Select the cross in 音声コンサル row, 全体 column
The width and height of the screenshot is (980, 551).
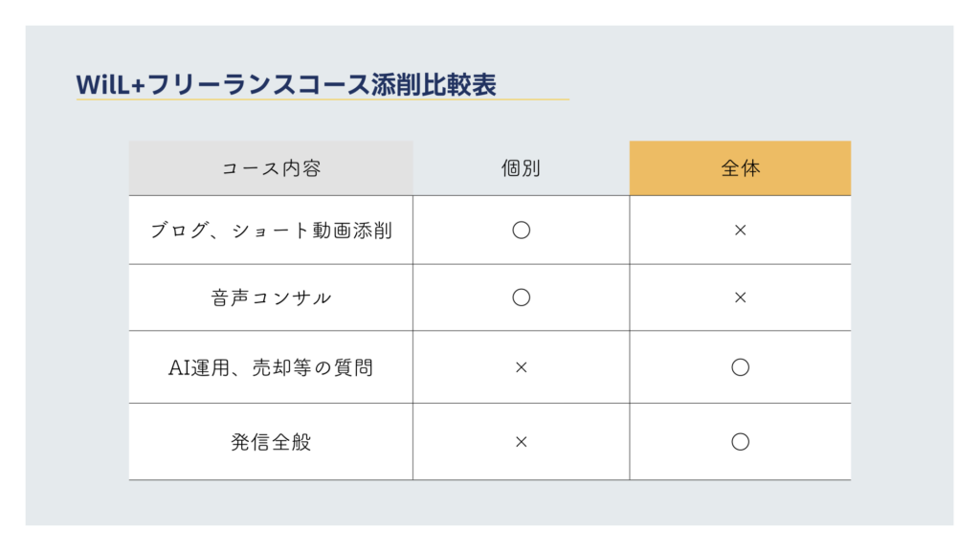coord(740,298)
